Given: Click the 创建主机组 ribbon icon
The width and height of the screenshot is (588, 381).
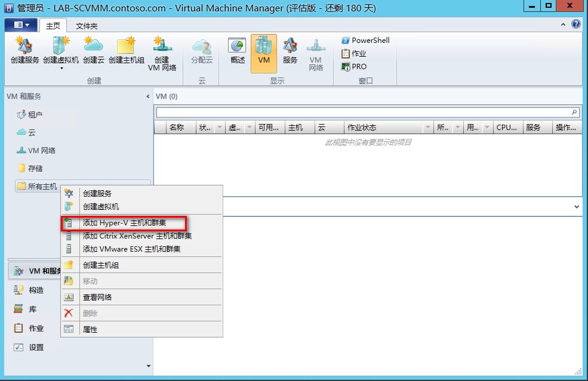Looking at the screenshot, I should click(127, 51).
